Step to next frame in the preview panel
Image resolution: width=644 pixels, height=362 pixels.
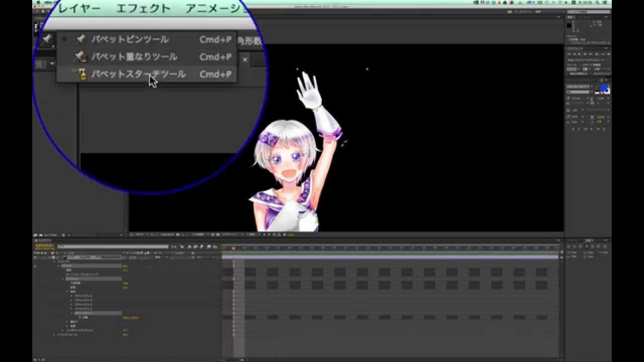coord(585,54)
